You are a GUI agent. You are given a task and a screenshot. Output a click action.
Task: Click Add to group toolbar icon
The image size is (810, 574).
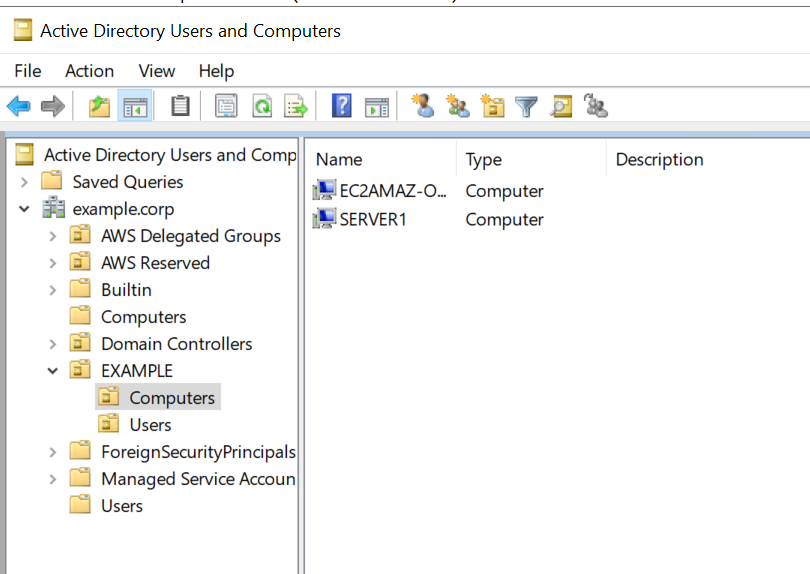(595, 105)
